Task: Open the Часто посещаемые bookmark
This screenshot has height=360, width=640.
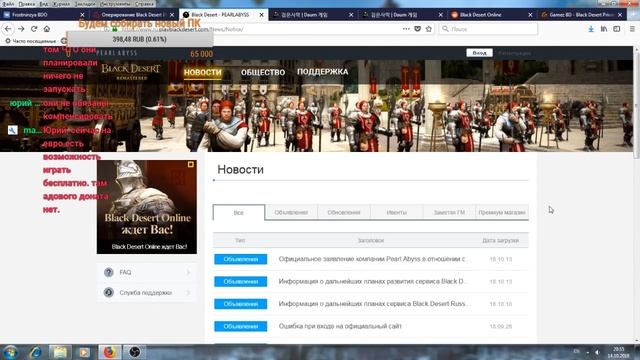Action: 31,41
